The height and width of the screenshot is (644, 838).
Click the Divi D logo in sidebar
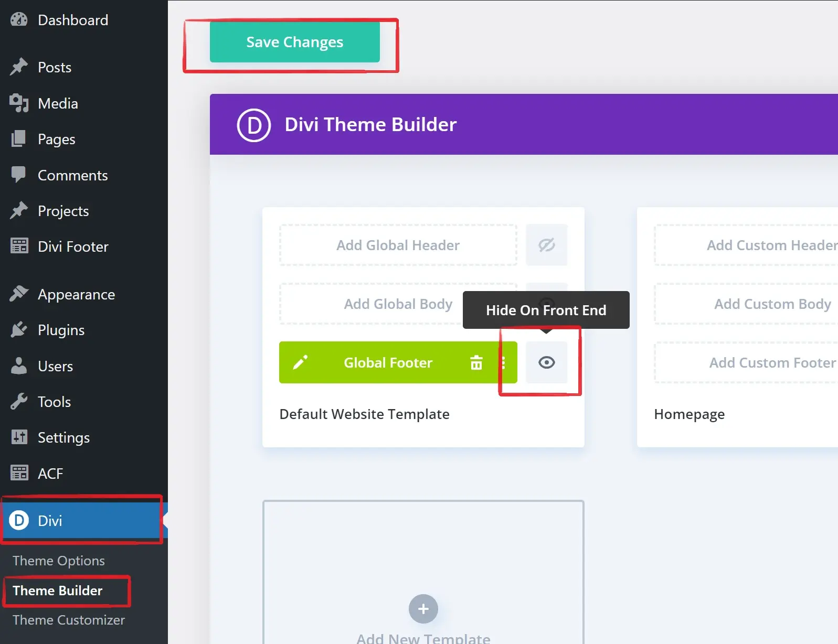tap(19, 520)
